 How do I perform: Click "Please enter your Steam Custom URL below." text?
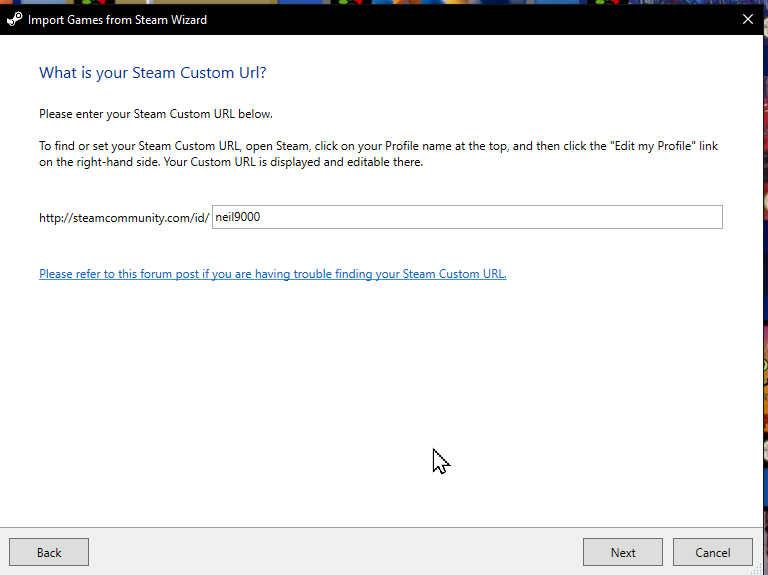156,114
